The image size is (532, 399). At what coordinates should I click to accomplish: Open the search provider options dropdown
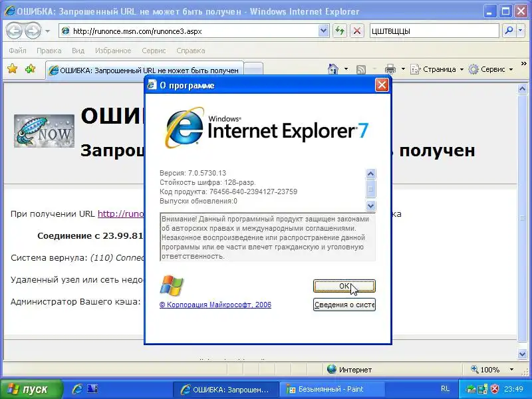[x=521, y=31]
